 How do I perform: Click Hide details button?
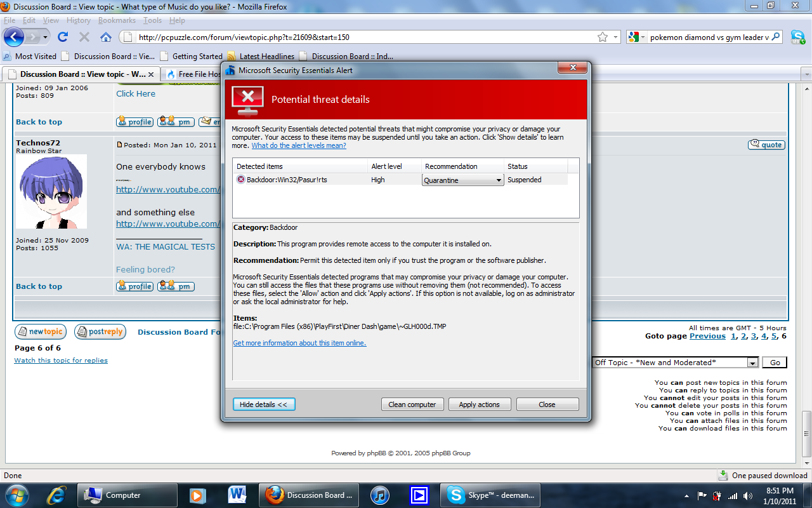coord(264,404)
